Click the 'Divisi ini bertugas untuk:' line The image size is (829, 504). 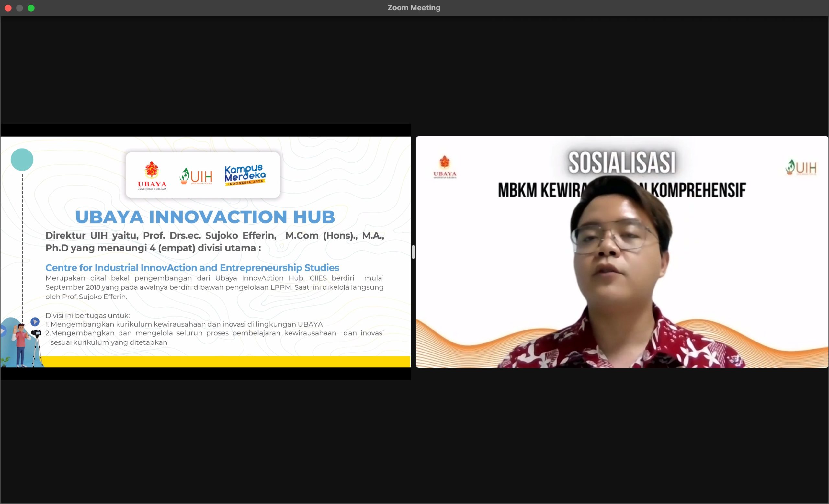[87, 315]
